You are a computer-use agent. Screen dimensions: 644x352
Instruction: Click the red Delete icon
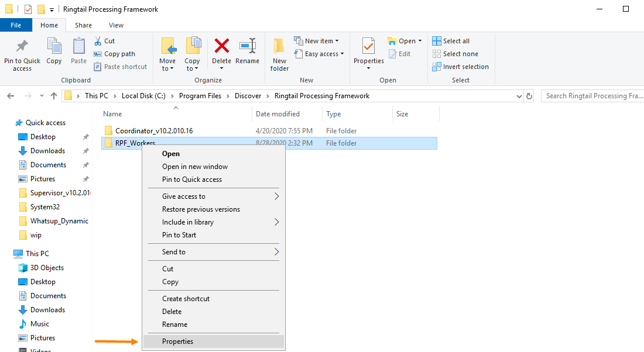(x=221, y=46)
